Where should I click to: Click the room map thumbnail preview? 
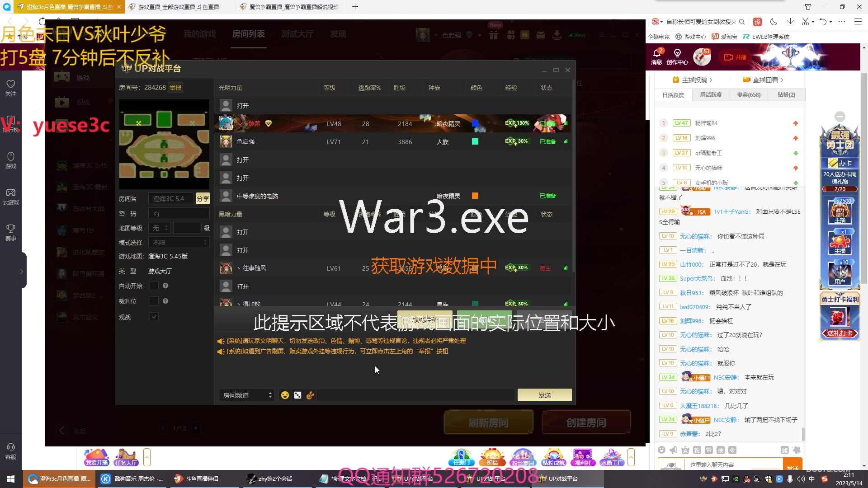pos(164,145)
